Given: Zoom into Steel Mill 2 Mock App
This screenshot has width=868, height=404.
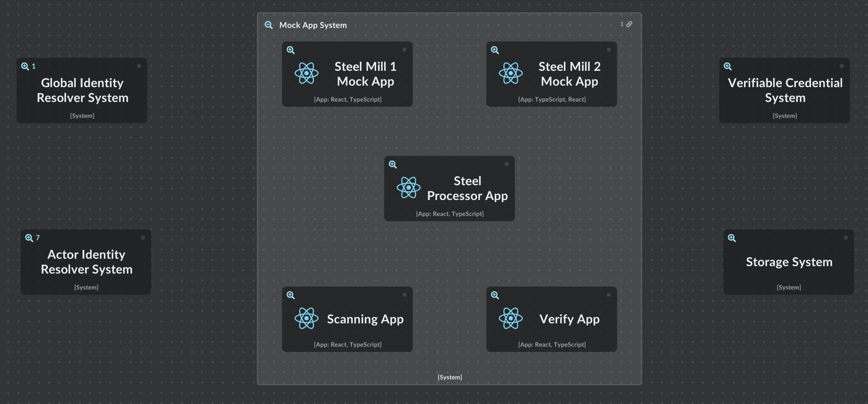Looking at the screenshot, I should click(495, 50).
